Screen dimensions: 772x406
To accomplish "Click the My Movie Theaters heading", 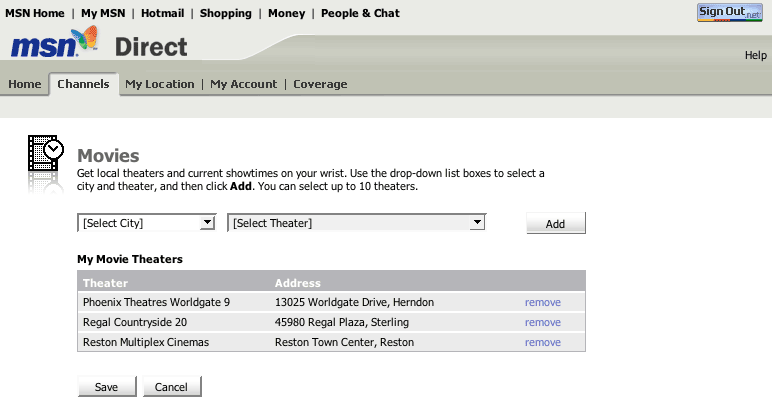I will (129, 259).
